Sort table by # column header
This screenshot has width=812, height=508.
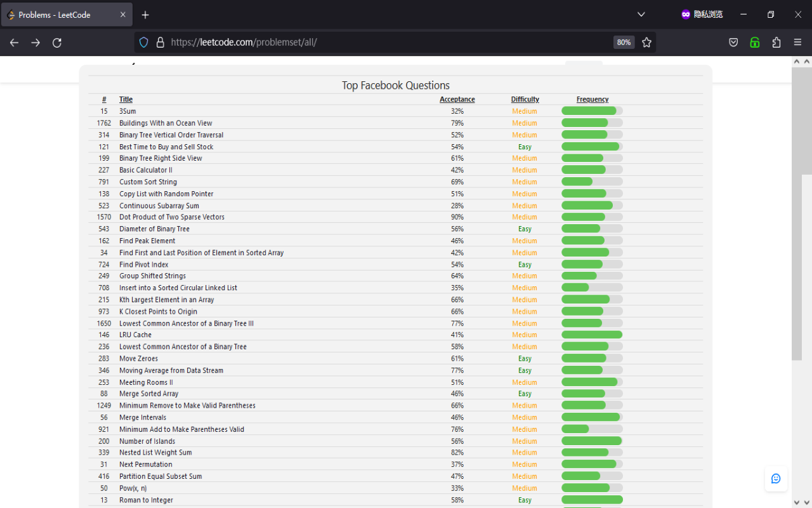point(104,99)
